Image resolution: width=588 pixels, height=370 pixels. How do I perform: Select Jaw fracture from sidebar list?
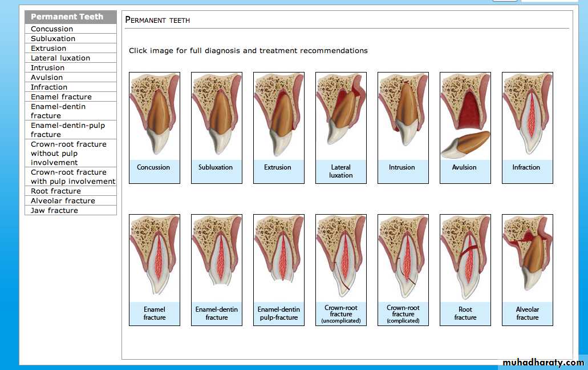tap(54, 211)
